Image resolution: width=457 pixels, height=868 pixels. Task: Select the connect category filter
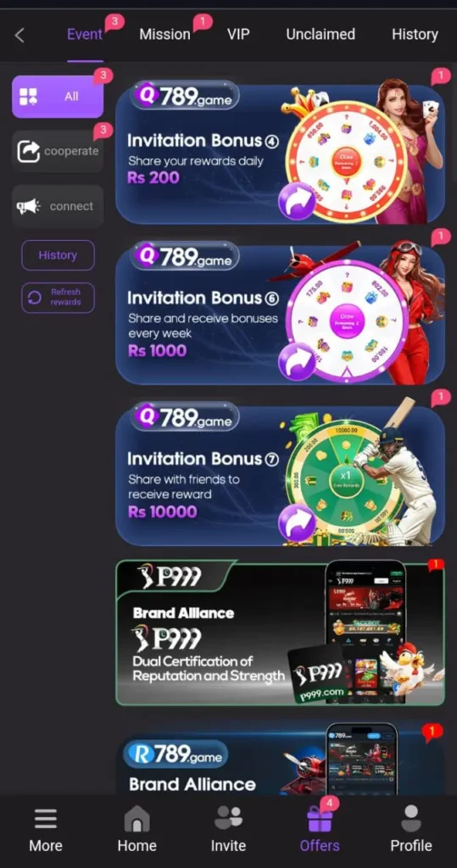click(x=58, y=206)
